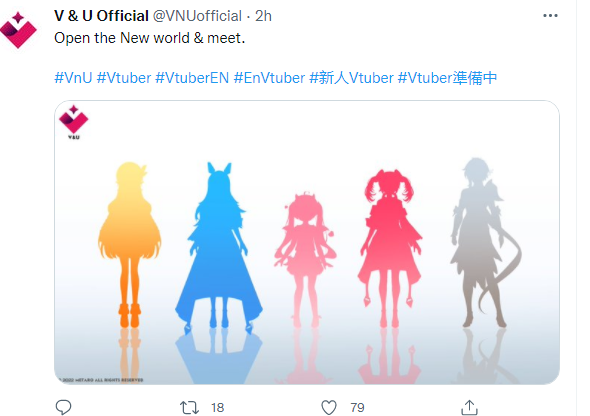The height and width of the screenshot is (416, 590).
Task: Follow the #VnU hashtag
Action: pyautogui.click(x=73, y=78)
